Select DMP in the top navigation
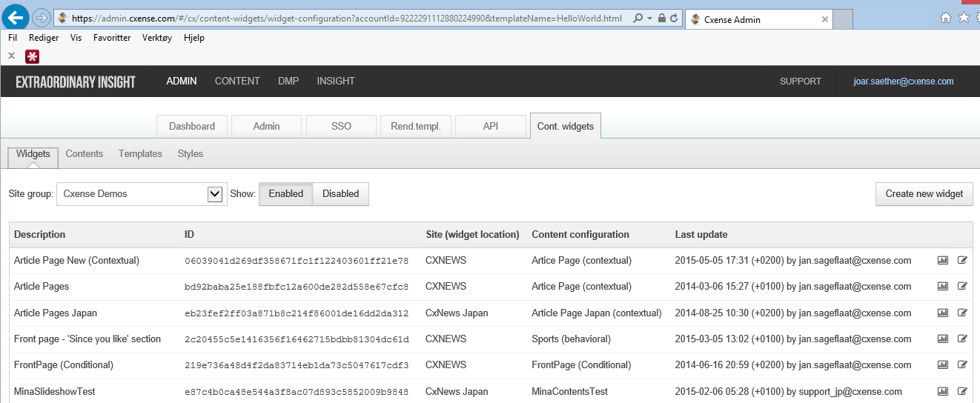Screen dimensions: 980x403 (x=288, y=81)
